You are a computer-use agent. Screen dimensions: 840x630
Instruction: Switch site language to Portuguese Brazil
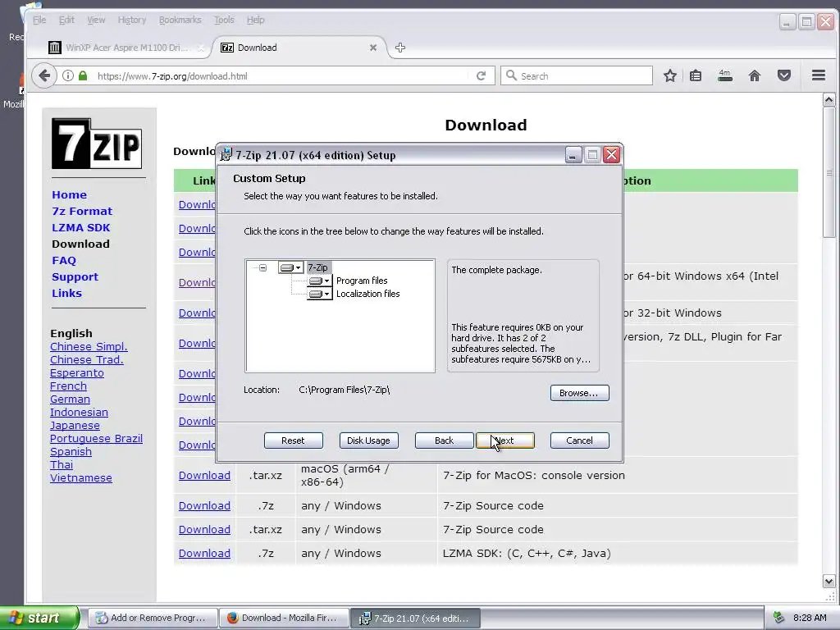click(96, 438)
